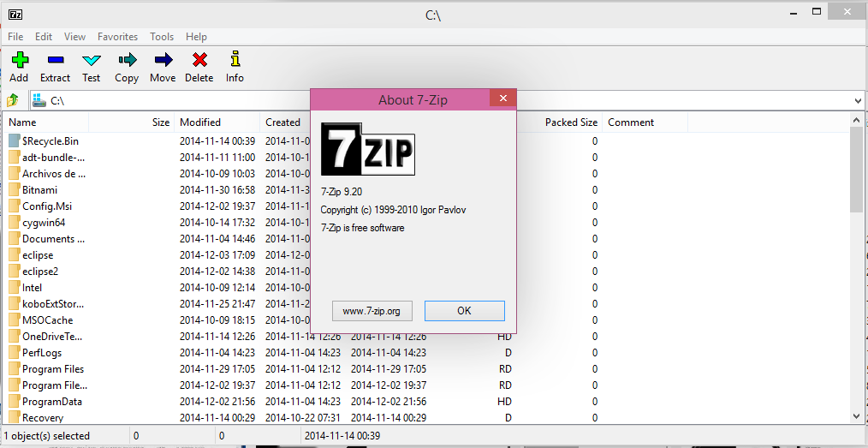Close the About 7-Zip dialog
The width and height of the screenshot is (868, 448).
click(x=502, y=98)
